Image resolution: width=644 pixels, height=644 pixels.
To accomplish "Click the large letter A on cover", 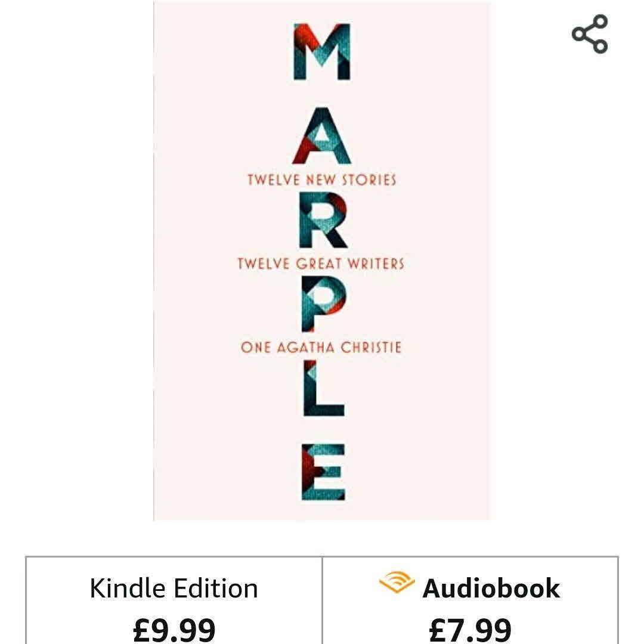I will click(322, 135).
